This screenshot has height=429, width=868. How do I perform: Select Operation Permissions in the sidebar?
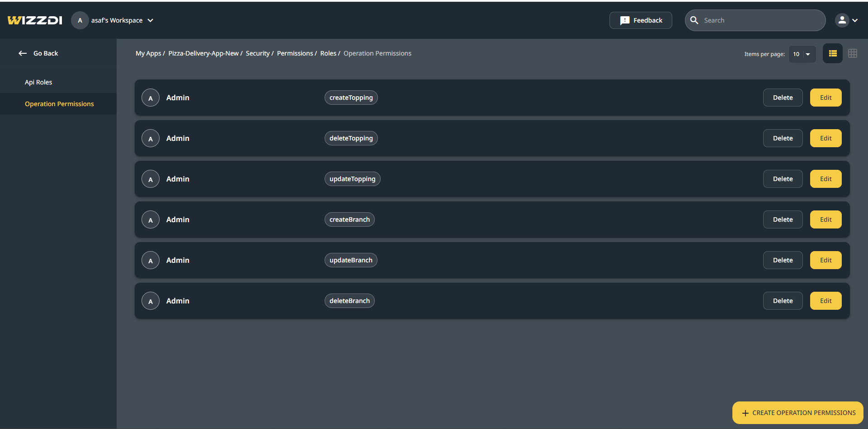click(x=59, y=104)
